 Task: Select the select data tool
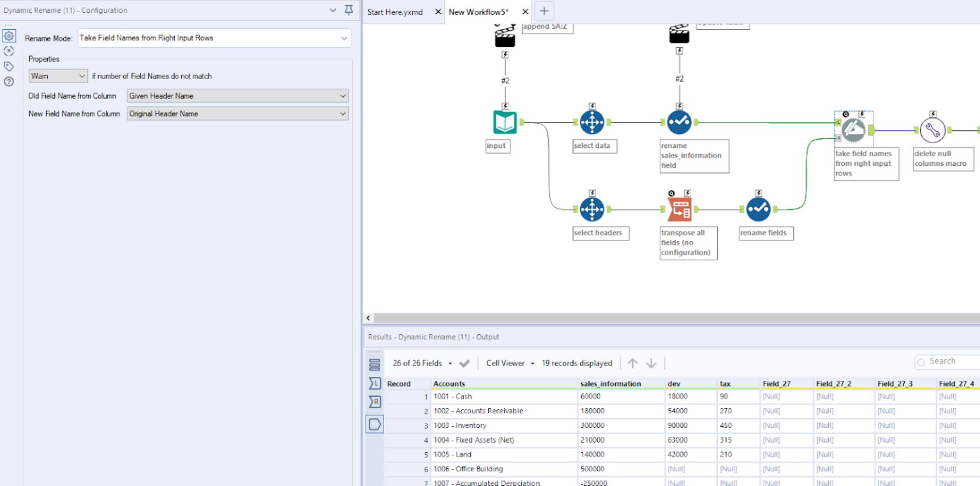(593, 121)
